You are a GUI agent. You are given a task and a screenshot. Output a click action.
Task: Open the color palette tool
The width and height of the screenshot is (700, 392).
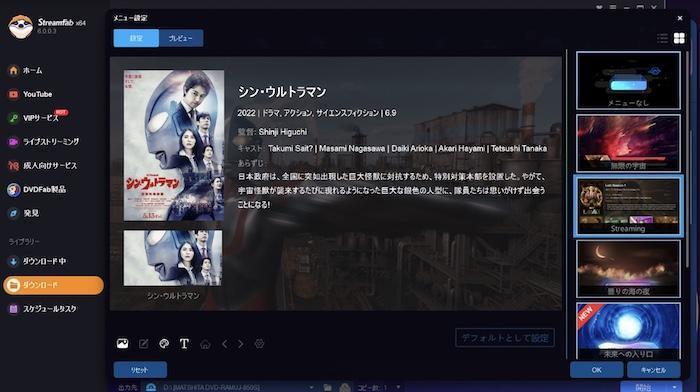(164, 343)
